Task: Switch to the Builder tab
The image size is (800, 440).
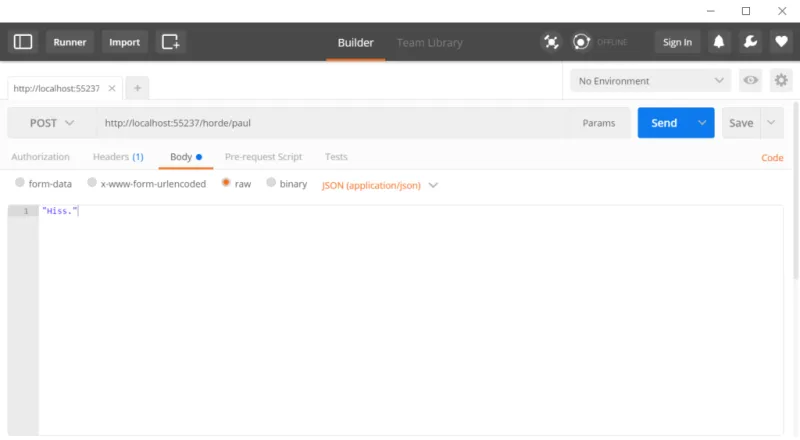Action: (356, 42)
